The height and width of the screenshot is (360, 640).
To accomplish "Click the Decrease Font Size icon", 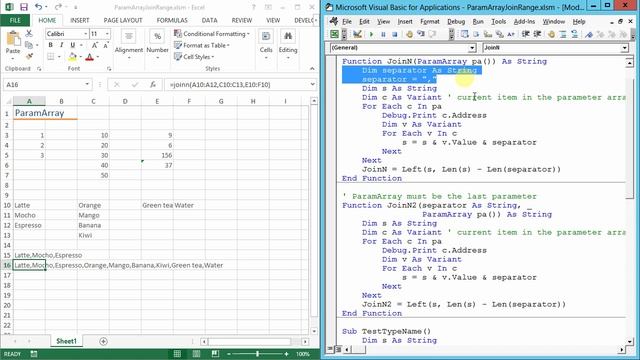I will [x=106, y=45].
